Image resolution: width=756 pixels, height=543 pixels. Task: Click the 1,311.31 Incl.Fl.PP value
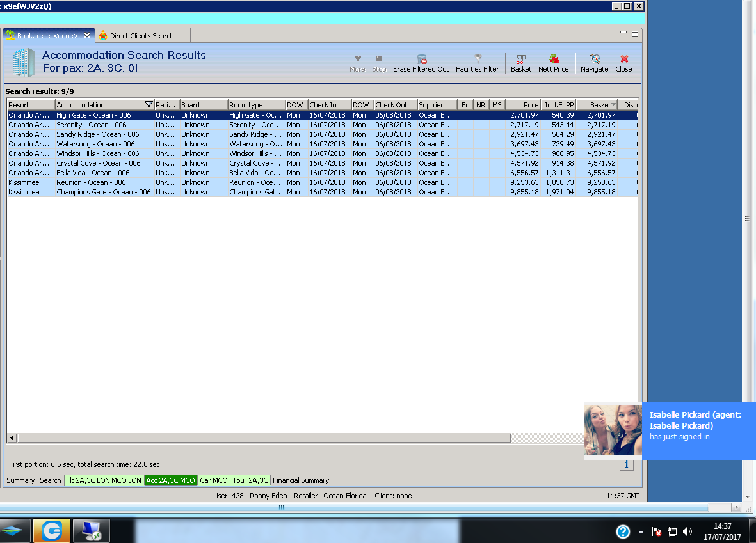click(x=559, y=173)
